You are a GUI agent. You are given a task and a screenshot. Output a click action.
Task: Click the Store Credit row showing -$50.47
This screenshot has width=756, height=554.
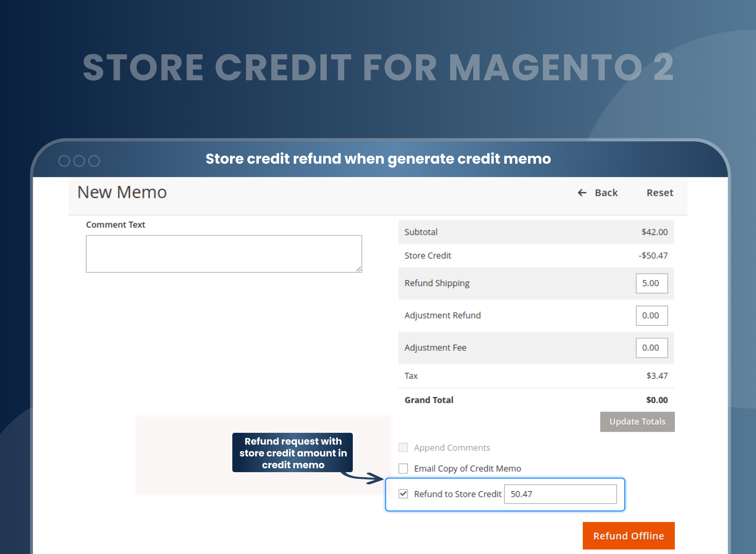point(535,255)
